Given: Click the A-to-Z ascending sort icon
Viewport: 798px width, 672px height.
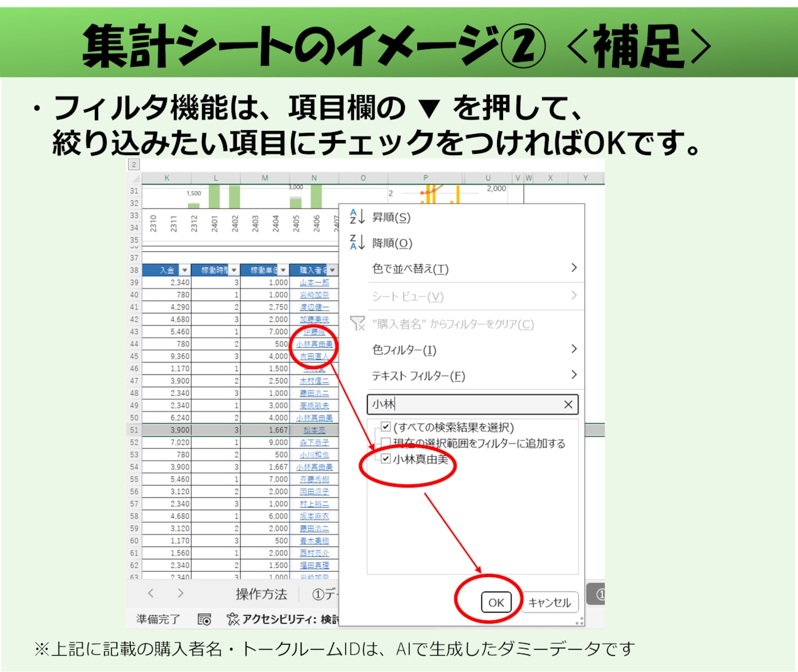Looking at the screenshot, I should 357,217.
